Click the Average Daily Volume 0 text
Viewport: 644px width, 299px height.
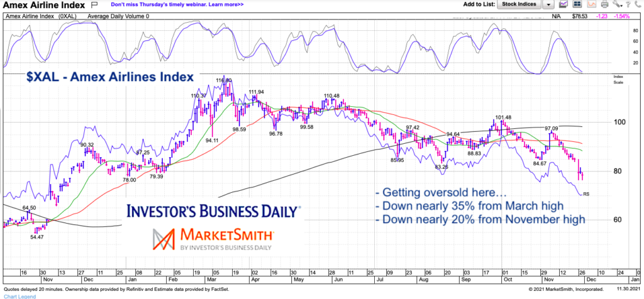118,16
